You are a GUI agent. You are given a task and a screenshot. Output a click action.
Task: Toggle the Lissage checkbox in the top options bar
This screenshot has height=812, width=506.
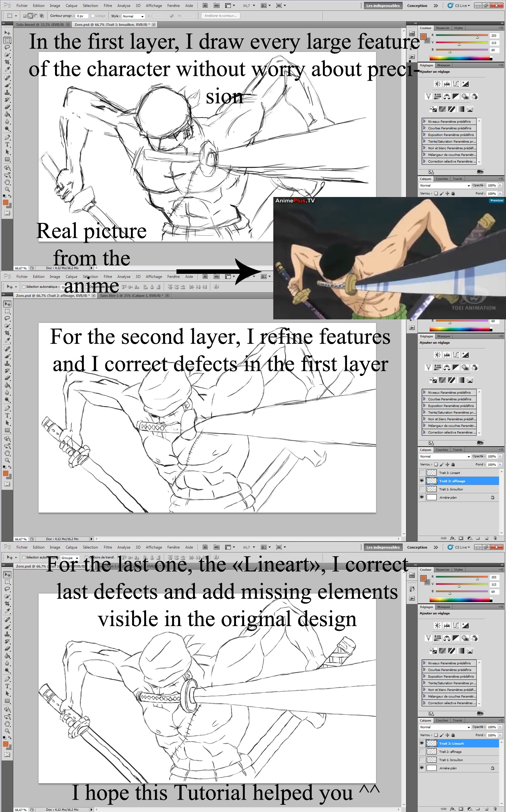pyautogui.click(x=93, y=16)
